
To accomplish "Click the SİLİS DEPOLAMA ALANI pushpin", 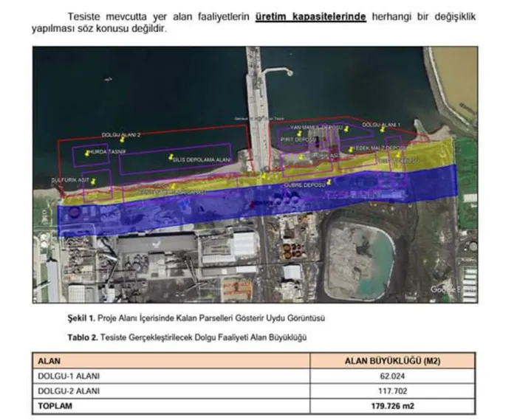I will (171, 157).
